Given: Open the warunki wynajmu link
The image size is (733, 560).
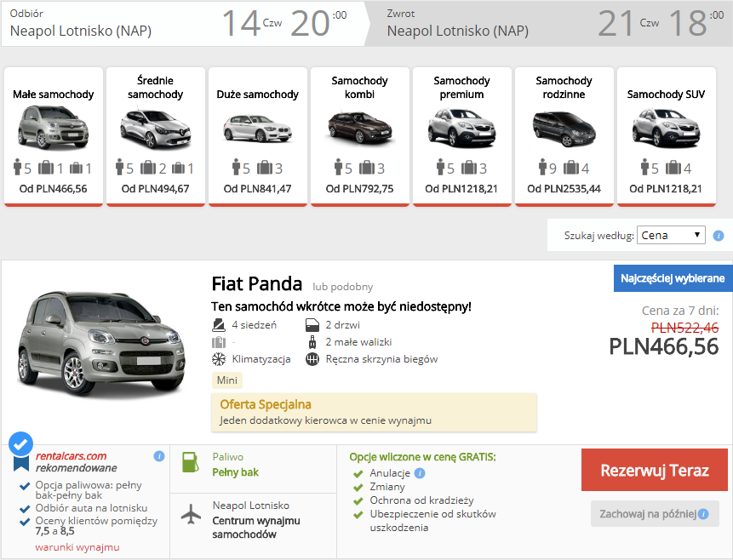Looking at the screenshot, I should click(77, 547).
